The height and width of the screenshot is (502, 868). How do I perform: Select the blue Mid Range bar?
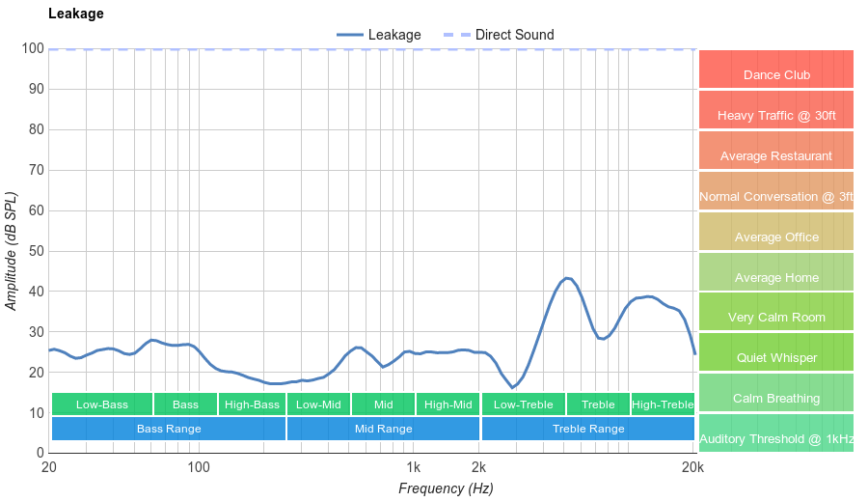(x=383, y=429)
